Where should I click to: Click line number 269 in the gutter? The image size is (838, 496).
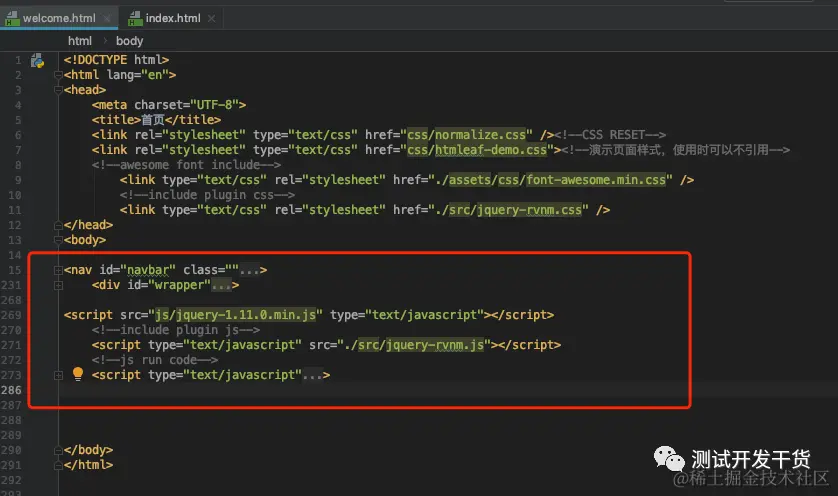coord(11,315)
